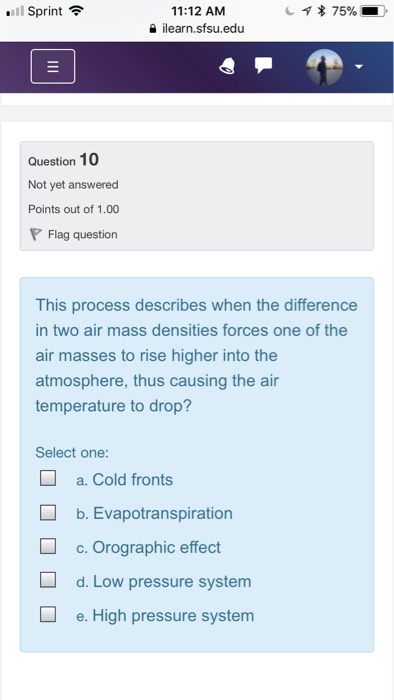Open messages speech bubble icon

263,66
